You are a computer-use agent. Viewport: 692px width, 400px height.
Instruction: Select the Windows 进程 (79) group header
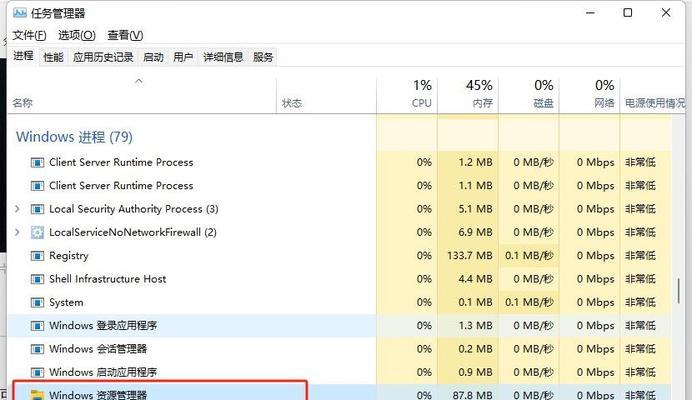74,137
